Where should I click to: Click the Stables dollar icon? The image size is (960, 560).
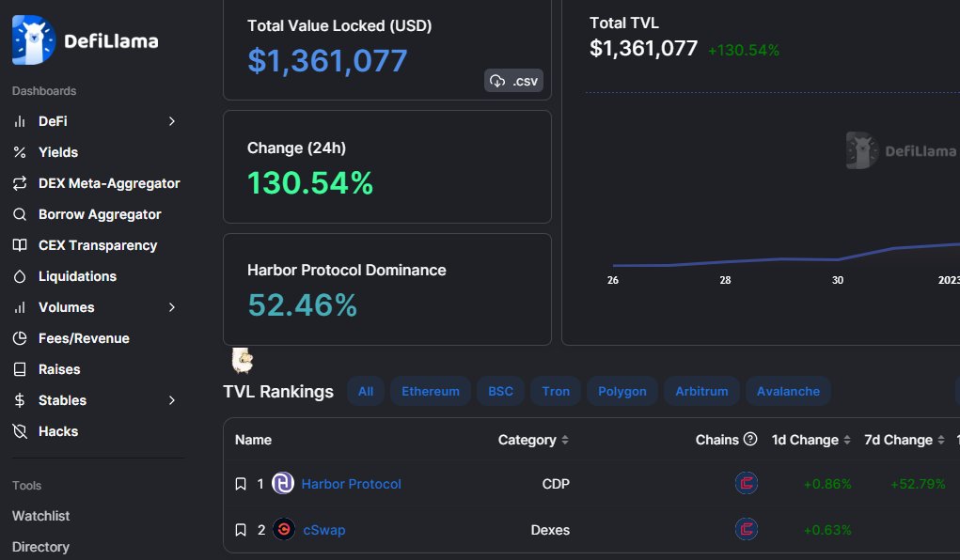point(20,400)
